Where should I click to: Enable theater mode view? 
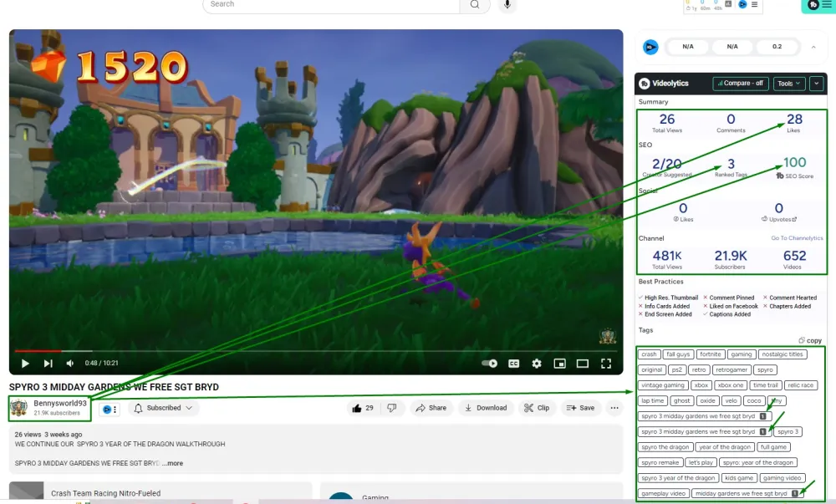click(582, 364)
